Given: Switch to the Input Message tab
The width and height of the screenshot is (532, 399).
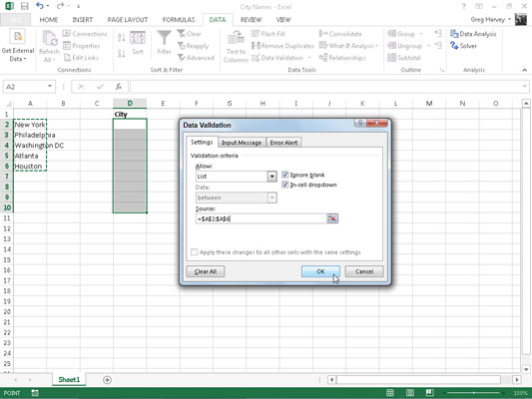Looking at the screenshot, I should (x=242, y=143).
